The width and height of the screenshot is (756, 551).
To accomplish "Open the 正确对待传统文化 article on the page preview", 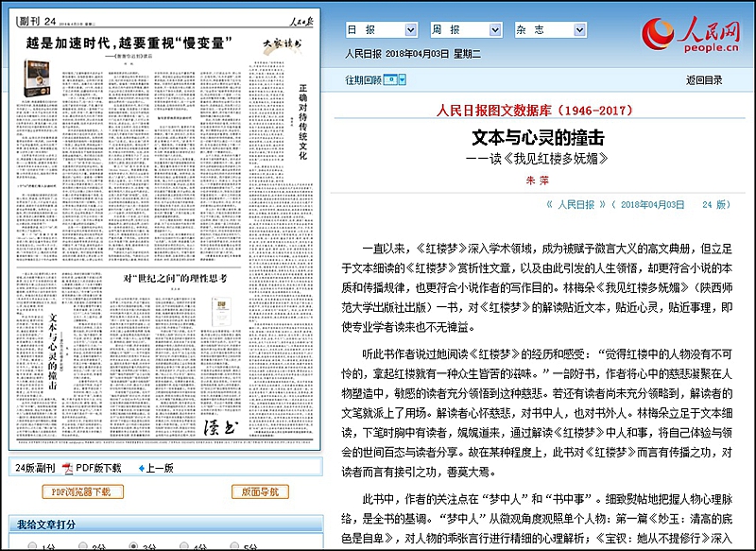I will [302, 122].
